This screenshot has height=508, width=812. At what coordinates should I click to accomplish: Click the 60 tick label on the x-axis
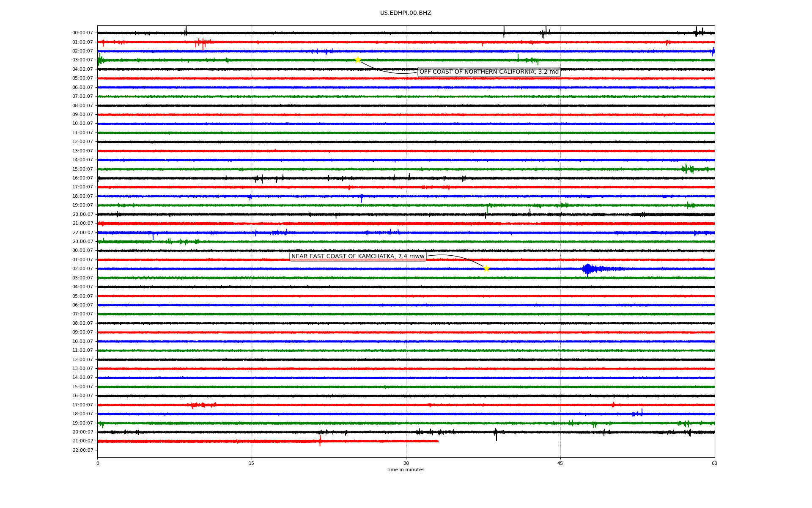point(714,463)
